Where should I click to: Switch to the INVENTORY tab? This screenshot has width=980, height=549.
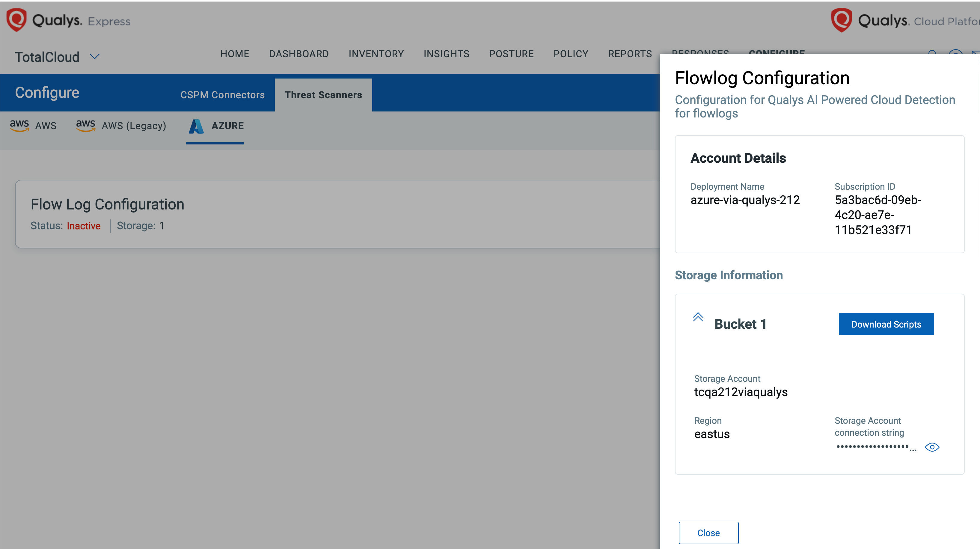pyautogui.click(x=376, y=54)
